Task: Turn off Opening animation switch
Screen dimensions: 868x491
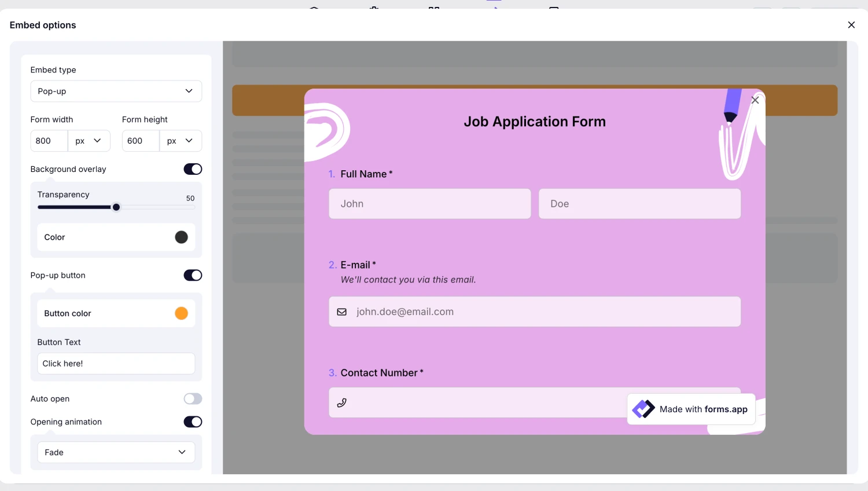Action: tap(193, 422)
